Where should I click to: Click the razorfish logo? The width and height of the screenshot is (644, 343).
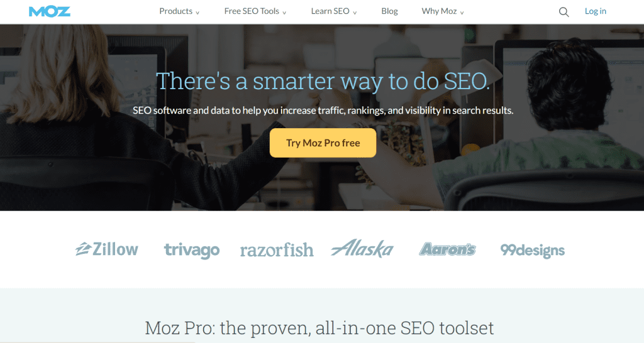[x=277, y=249]
